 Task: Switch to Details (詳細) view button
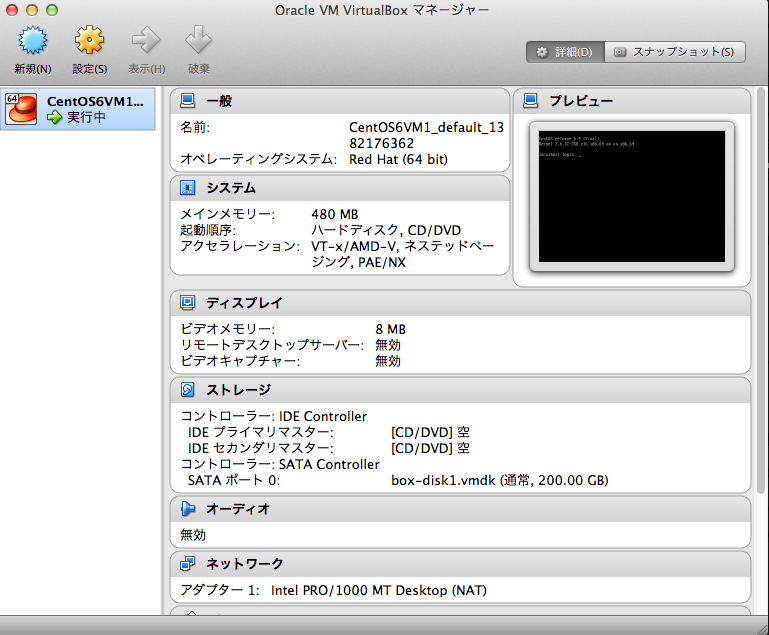[x=565, y=52]
